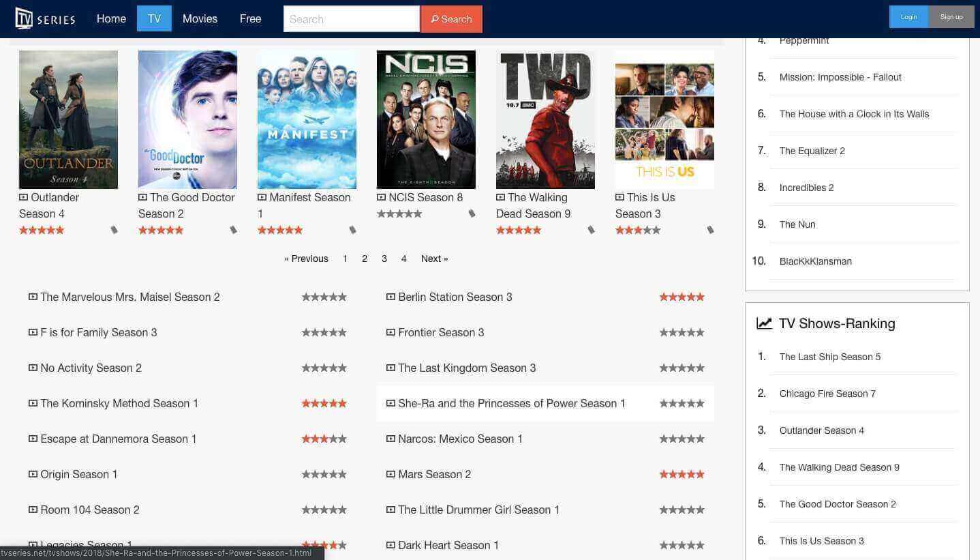The height and width of the screenshot is (560, 980).
Task: Open This Is Us Season 3 ranking entry
Action: click(x=821, y=541)
